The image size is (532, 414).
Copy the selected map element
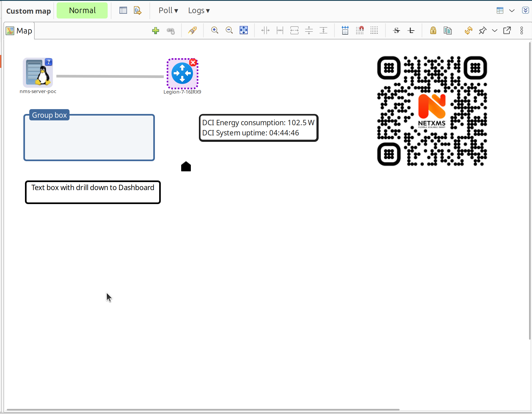pos(447,30)
